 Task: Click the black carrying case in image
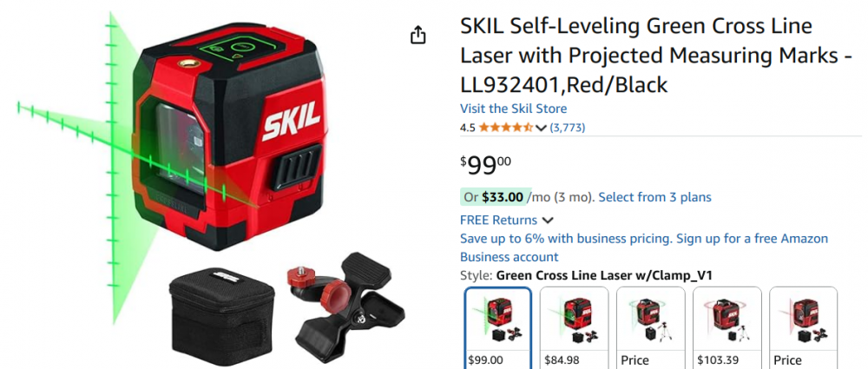(221, 316)
